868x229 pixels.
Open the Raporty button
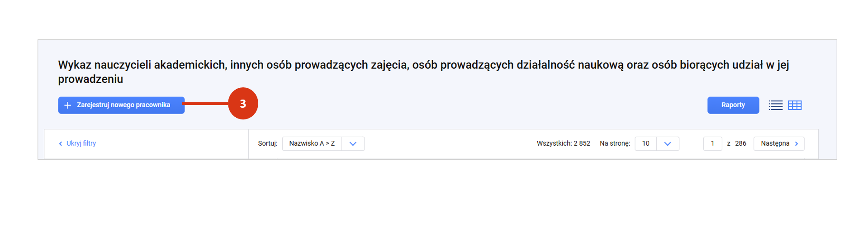tap(733, 105)
